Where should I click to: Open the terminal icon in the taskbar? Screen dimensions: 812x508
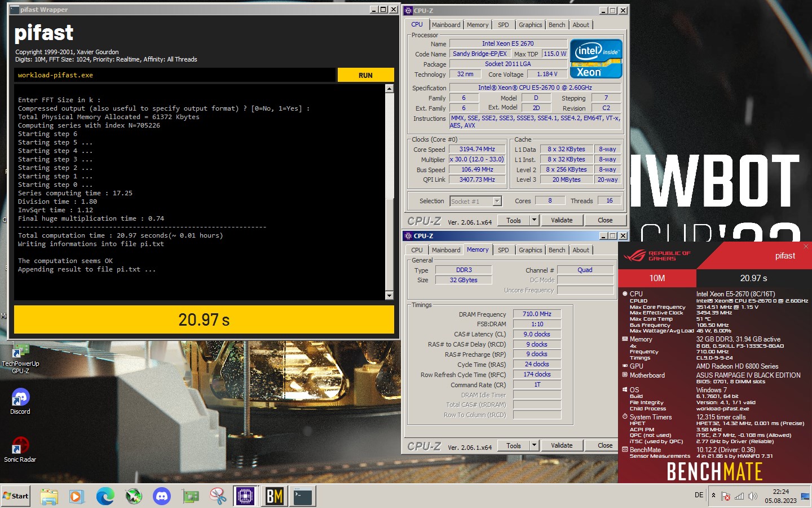[303, 496]
